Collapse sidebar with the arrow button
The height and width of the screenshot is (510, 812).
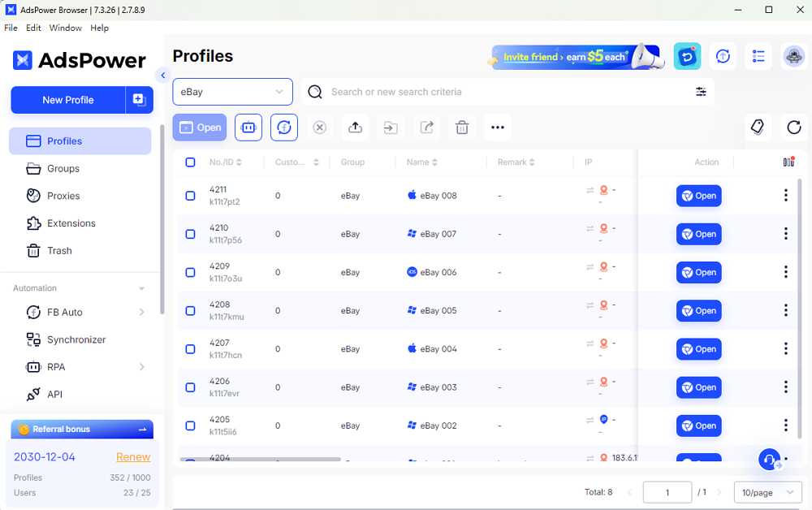(162, 76)
